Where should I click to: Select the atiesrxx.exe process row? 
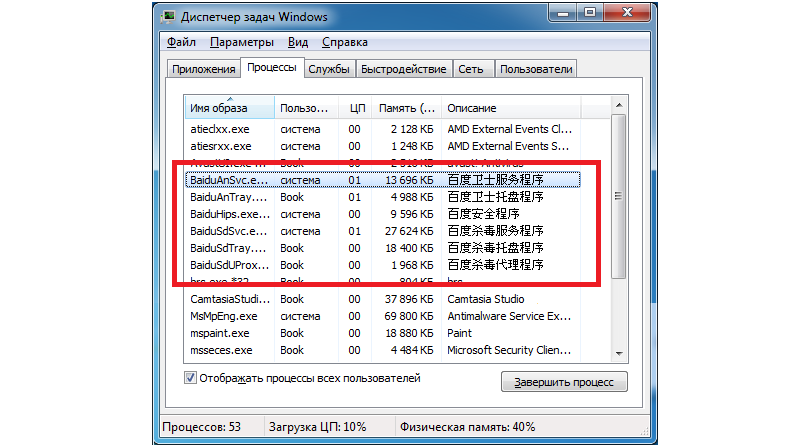click(383, 146)
